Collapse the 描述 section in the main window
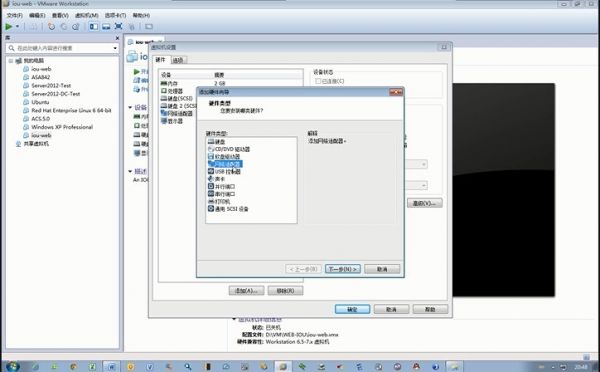600x372 pixels. pyautogui.click(x=130, y=171)
